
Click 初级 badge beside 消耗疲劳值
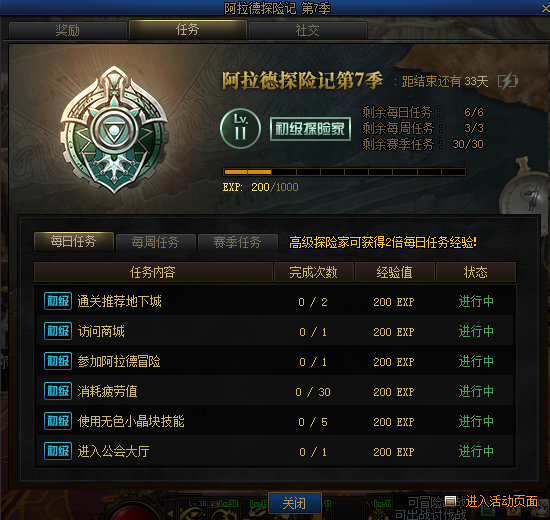58,391
